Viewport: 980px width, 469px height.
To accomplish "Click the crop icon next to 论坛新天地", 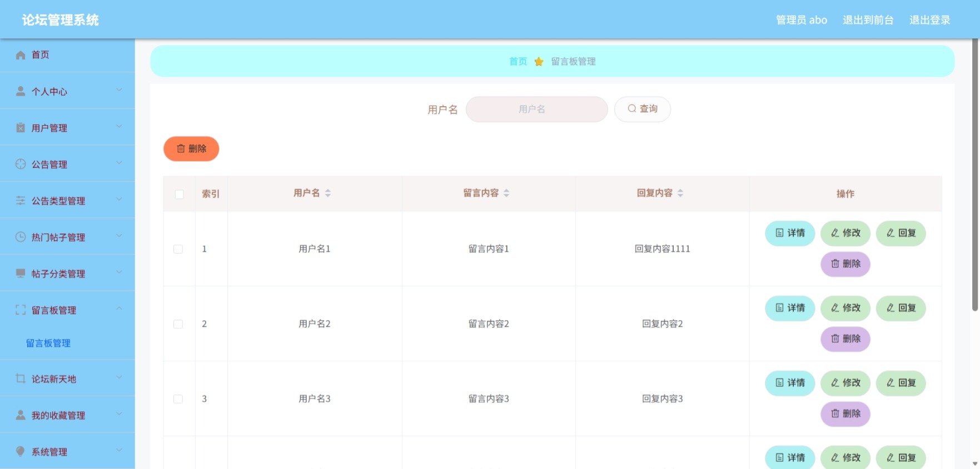I will coord(21,378).
